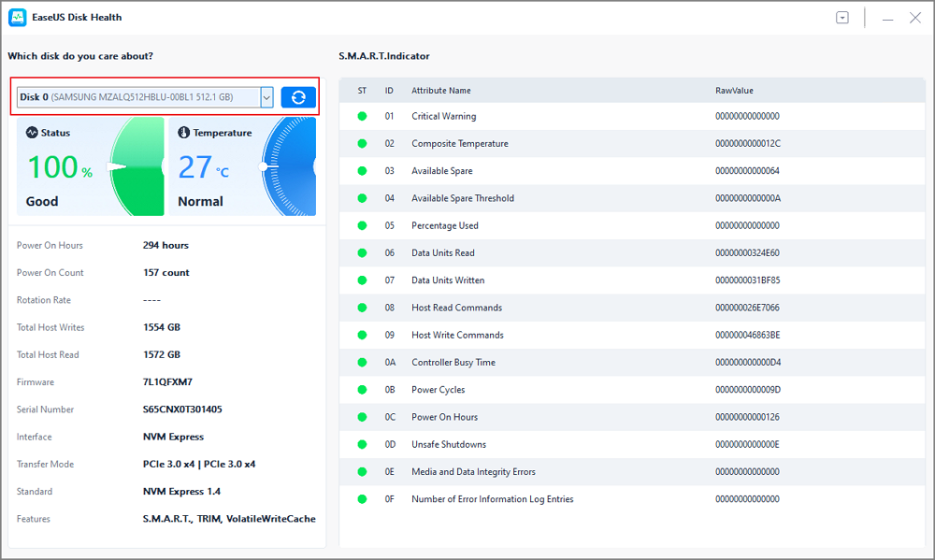The height and width of the screenshot is (560, 935).
Task: Click the green indicator for Percentage Used
Action: coord(362,226)
